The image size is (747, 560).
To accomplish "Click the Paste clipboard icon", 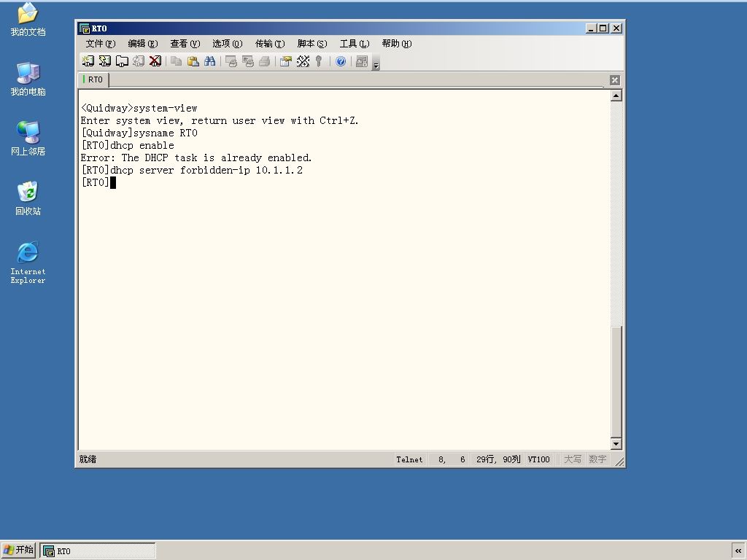I will 193,61.
